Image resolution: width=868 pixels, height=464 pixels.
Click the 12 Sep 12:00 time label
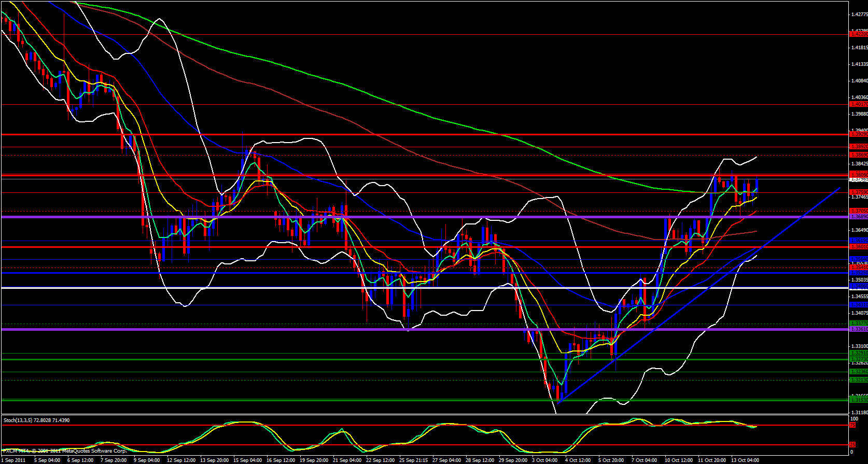pos(181,460)
